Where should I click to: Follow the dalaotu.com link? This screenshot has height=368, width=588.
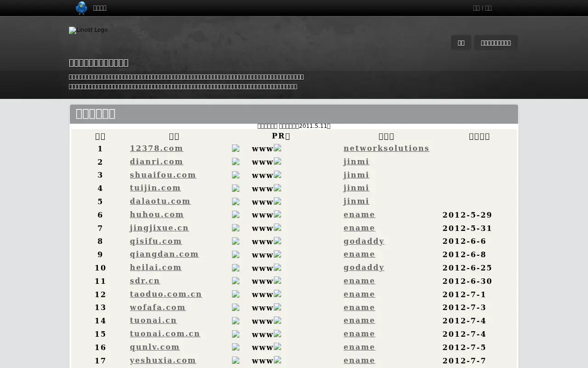click(x=160, y=201)
